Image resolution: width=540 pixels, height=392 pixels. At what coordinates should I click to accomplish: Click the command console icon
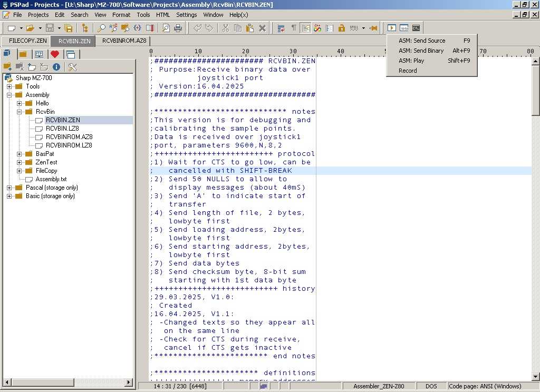tap(416, 28)
